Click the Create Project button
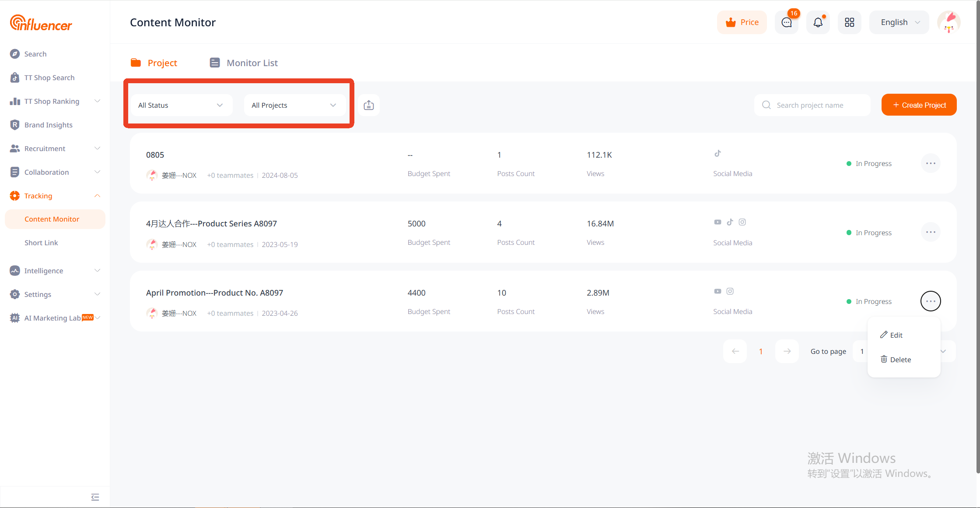 (919, 105)
